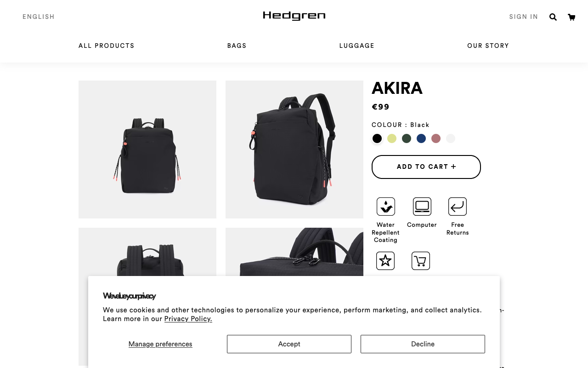Image resolution: width=588 pixels, height=368 pixels.
Task: Click the Computer laptop feature icon
Action: point(422,207)
